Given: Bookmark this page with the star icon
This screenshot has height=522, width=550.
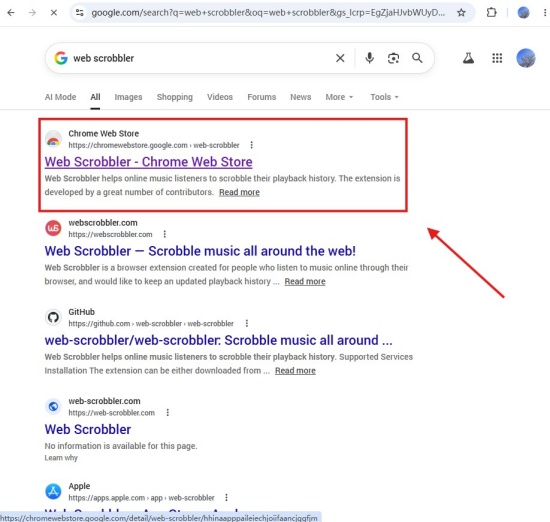Looking at the screenshot, I should (461, 13).
